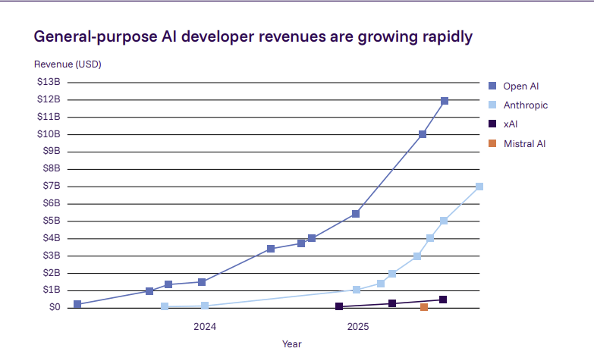Image resolution: width=594 pixels, height=364 pixels.
Task: Select the Anthropic legend label text
Action: coord(525,105)
